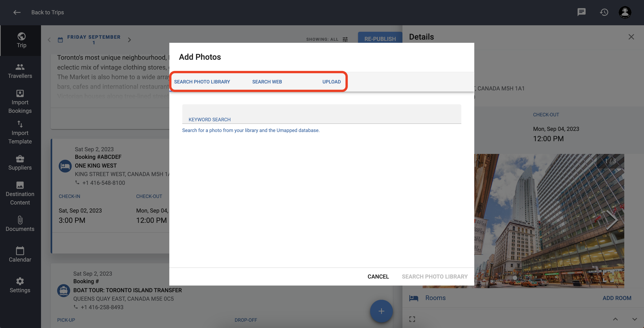Click fullscreen icon on hotel photo

point(609,277)
